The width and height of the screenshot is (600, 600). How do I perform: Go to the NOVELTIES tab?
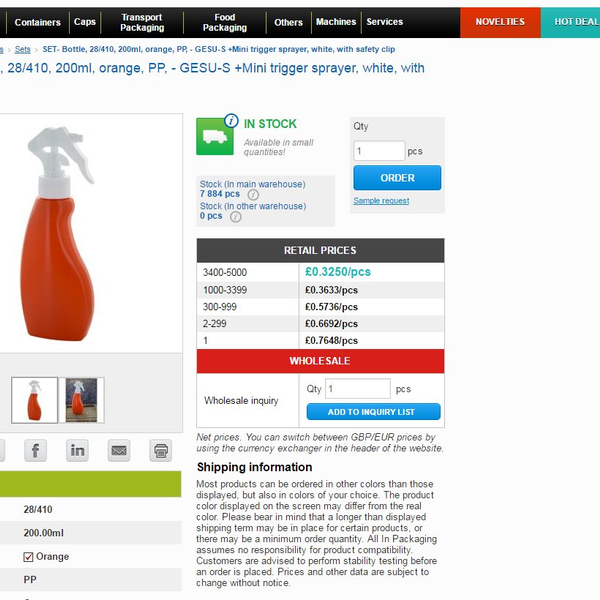[500, 22]
